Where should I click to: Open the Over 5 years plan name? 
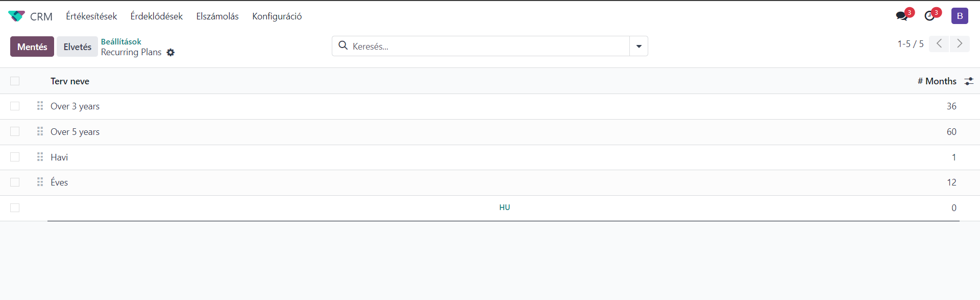tap(75, 132)
